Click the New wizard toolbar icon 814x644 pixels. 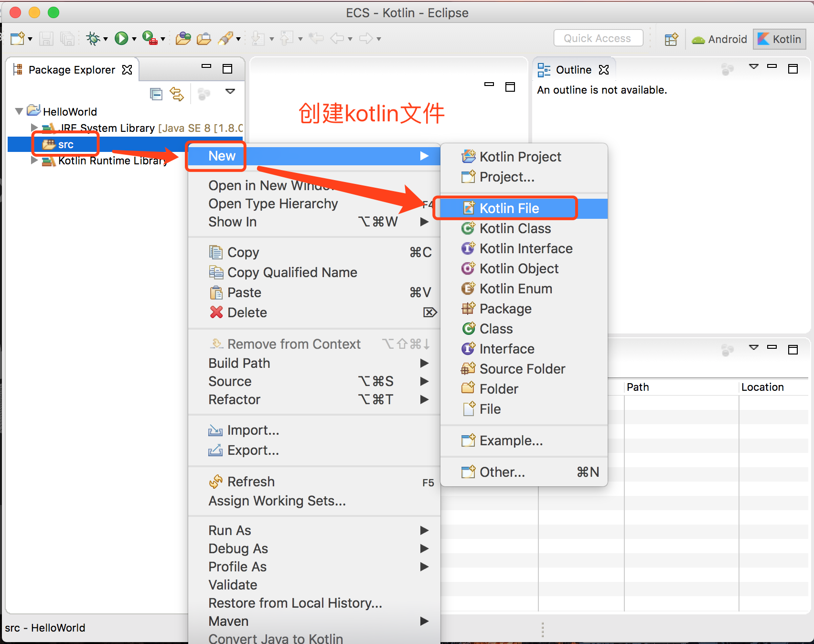(17, 38)
